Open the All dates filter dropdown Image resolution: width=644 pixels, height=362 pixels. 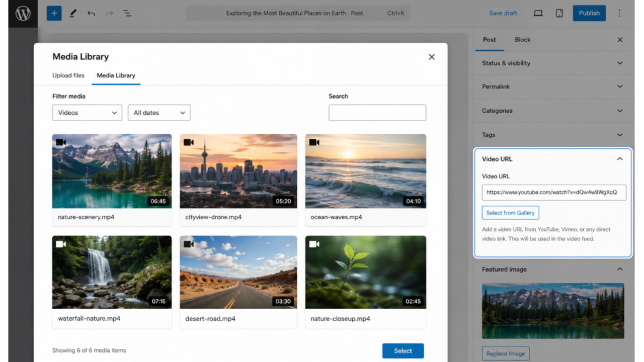click(x=159, y=113)
